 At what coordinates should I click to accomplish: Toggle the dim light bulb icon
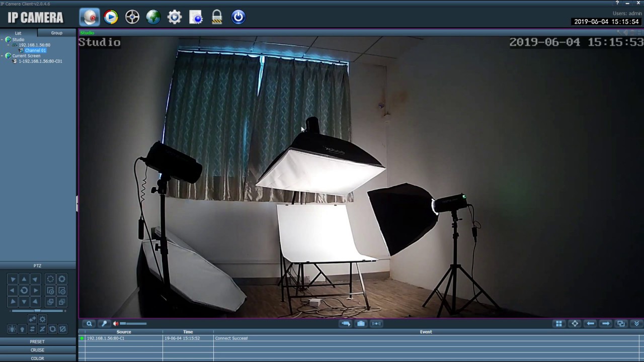[x=22, y=329]
